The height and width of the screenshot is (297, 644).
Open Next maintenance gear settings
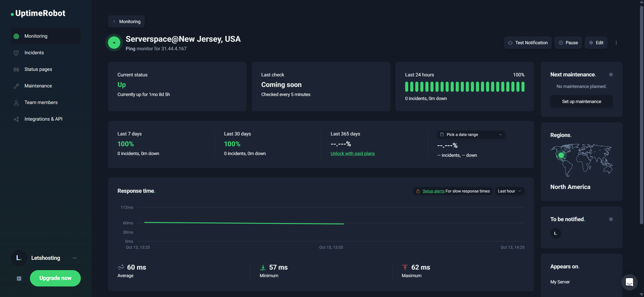point(611,75)
